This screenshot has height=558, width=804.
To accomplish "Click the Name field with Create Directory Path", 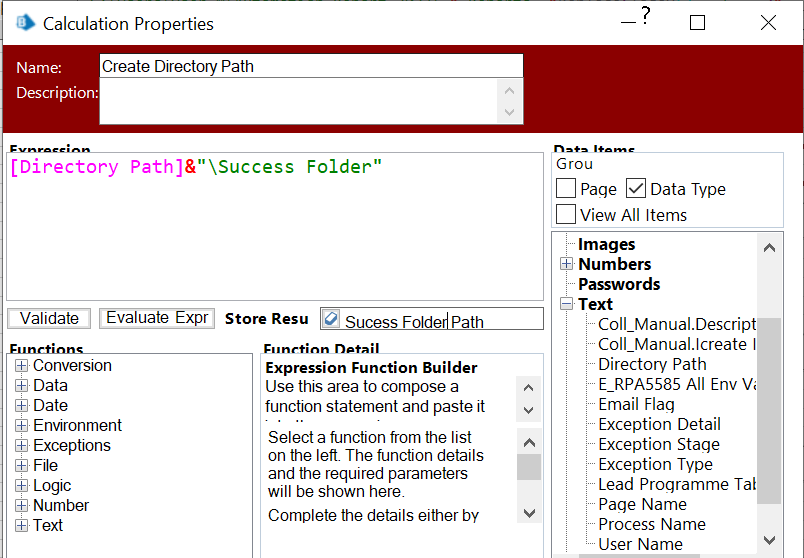I will [x=311, y=66].
